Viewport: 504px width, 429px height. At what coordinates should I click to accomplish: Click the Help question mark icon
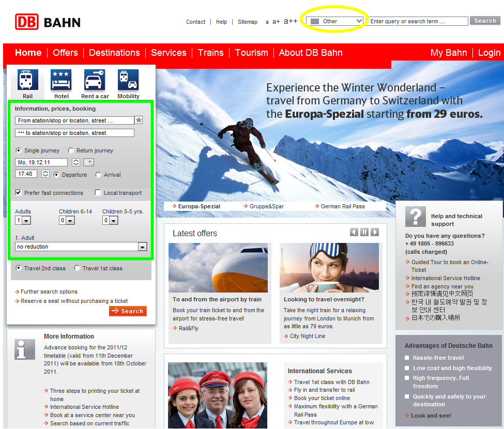[x=415, y=217]
